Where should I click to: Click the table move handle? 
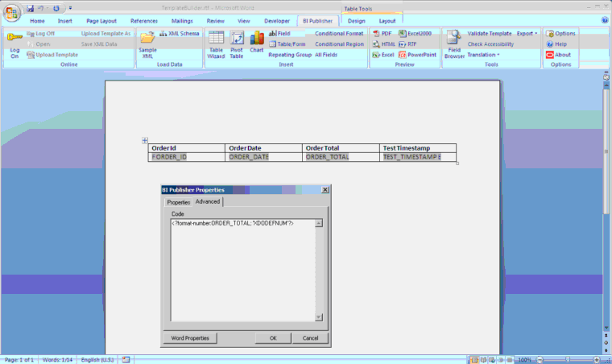(145, 140)
